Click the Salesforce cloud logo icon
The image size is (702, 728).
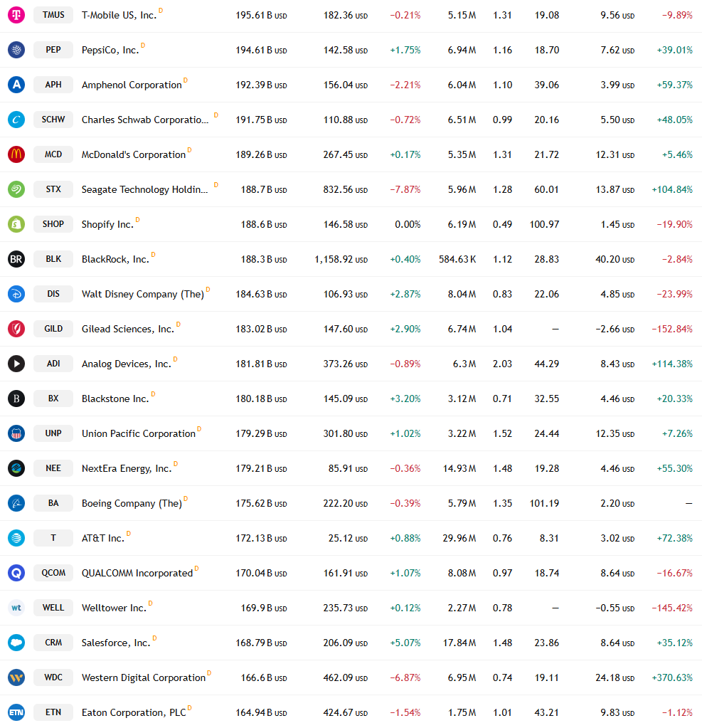coord(16,643)
